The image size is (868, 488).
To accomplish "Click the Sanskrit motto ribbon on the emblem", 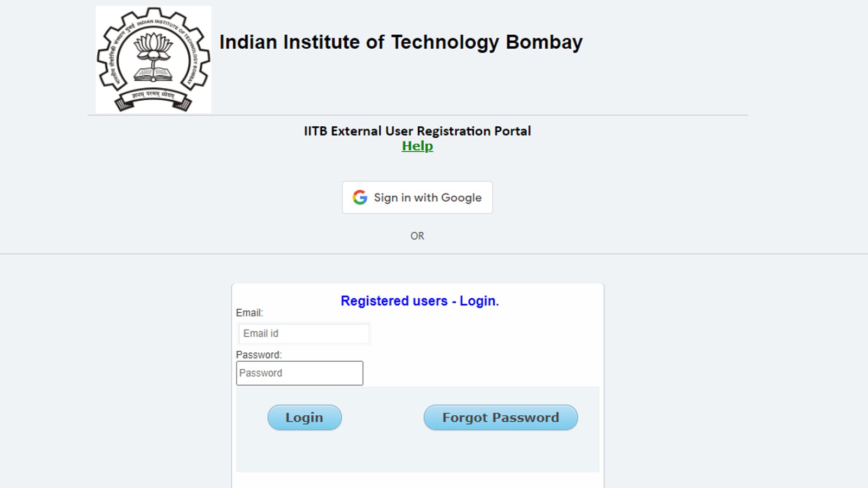I will tap(154, 96).
